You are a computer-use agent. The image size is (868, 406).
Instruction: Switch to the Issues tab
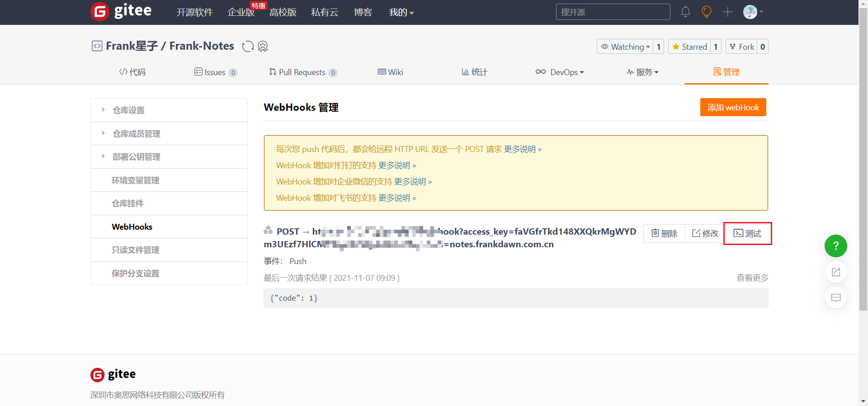coord(216,72)
